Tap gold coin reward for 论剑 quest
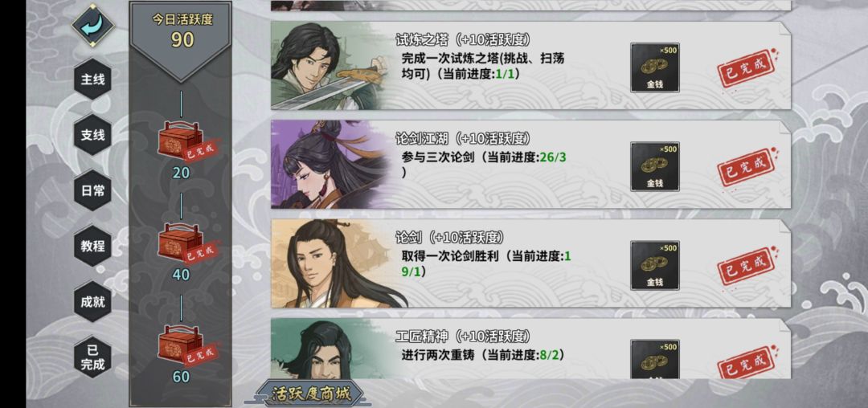Screen dimensions: 868x408 [x=655, y=265]
